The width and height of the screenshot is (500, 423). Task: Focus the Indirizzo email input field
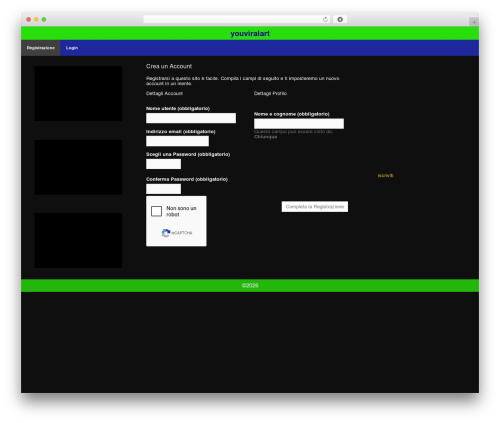click(x=177, y=141)
